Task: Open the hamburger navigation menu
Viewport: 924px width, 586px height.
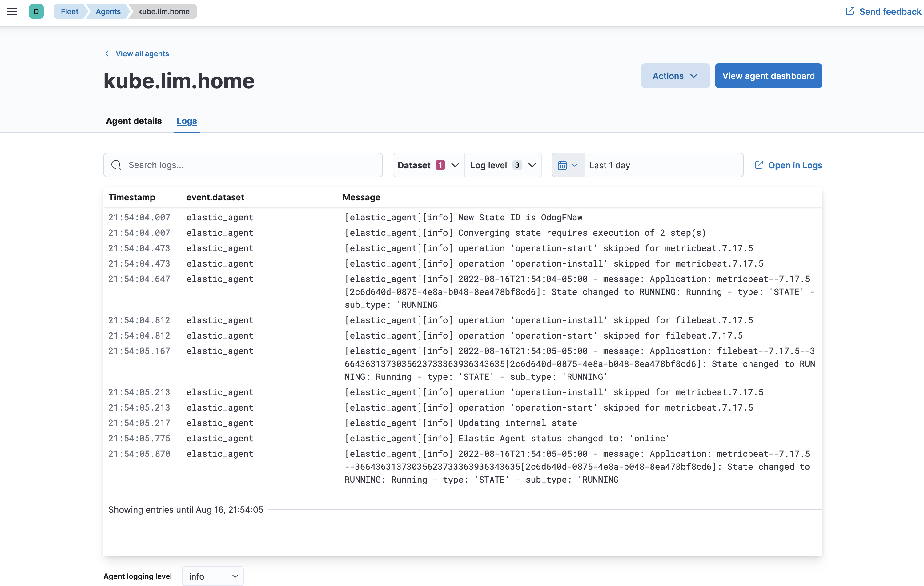Action: (12, 11)
